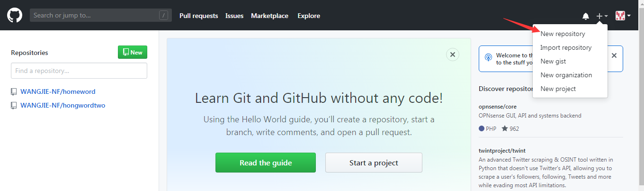644x191 pixels.
Task: Open the user avatar dropdown menu
Action: click(x=623, y=16)
